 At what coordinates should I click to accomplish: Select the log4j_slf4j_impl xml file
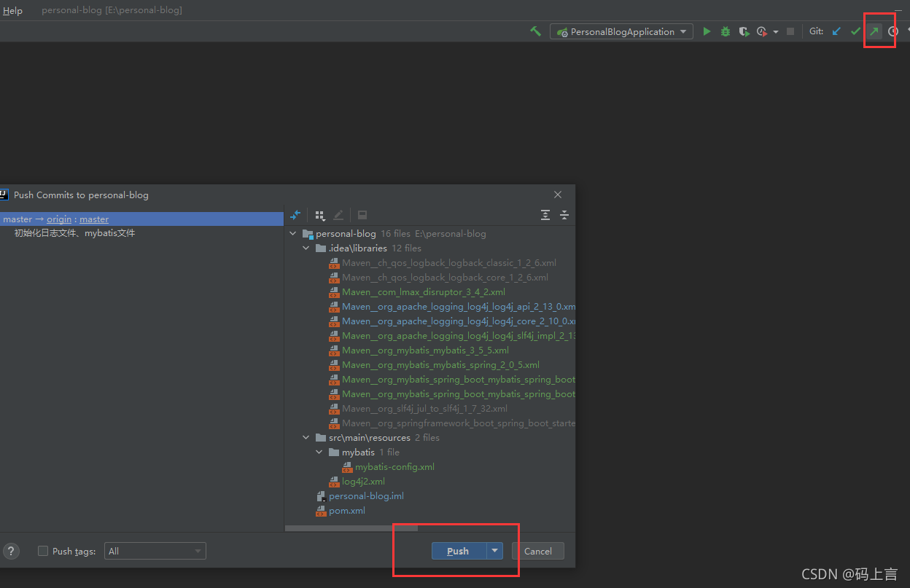pyautogui.click(x=459, y=336)
